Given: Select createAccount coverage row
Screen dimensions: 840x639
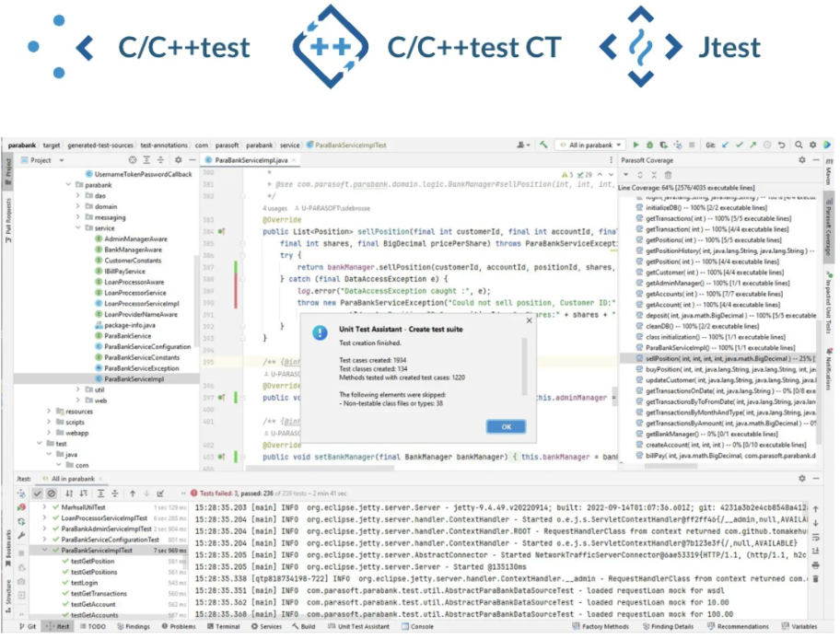Looking at the screenshot, I should click(x=720, y=445).
